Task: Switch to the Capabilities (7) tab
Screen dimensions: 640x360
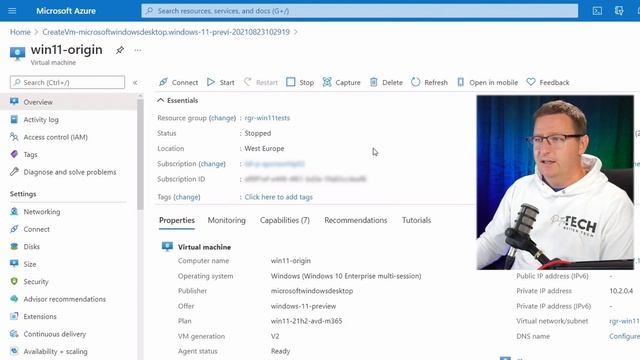Action: [x=285, y=220]
